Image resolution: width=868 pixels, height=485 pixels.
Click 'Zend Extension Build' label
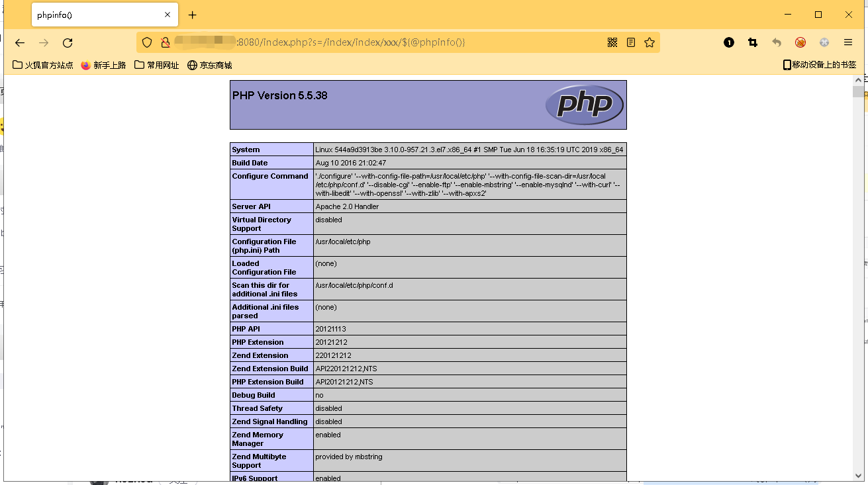coord(270,369)
